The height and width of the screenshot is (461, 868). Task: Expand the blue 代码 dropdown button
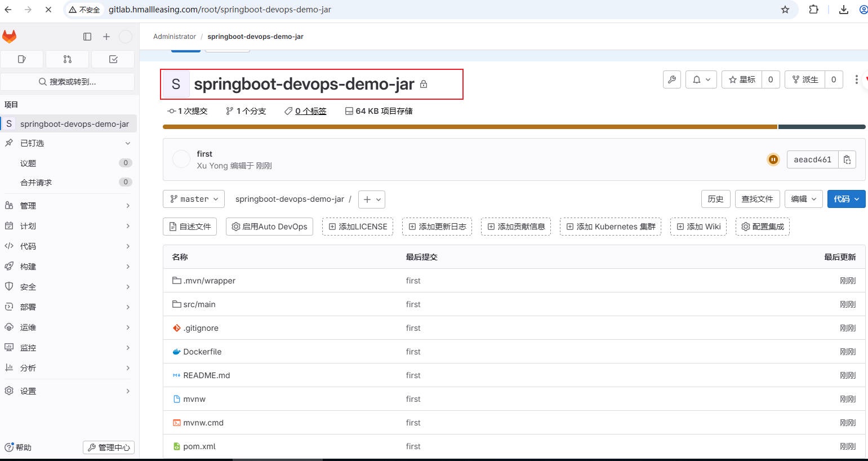coord(846,199)
